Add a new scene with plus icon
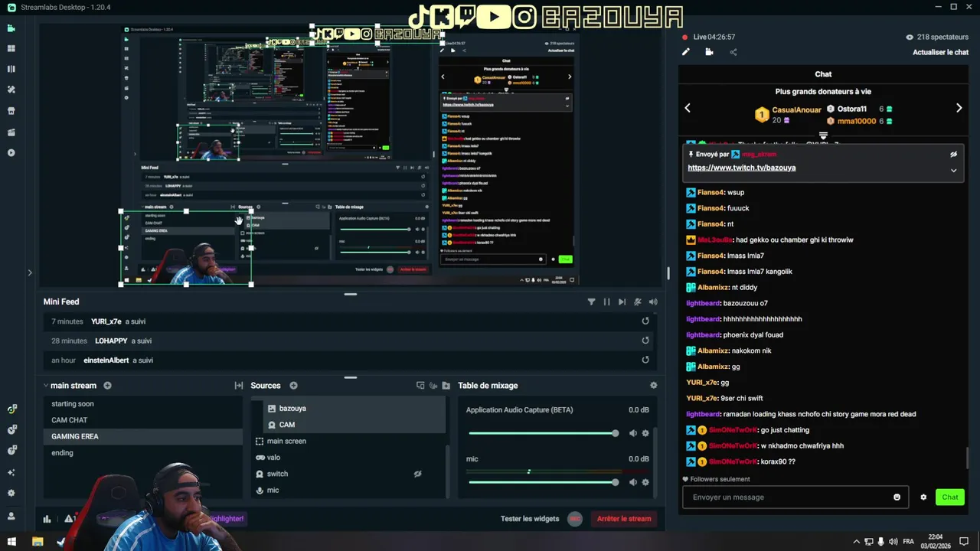The width and height of the screenshot is (980, 551). coord(107,386)
